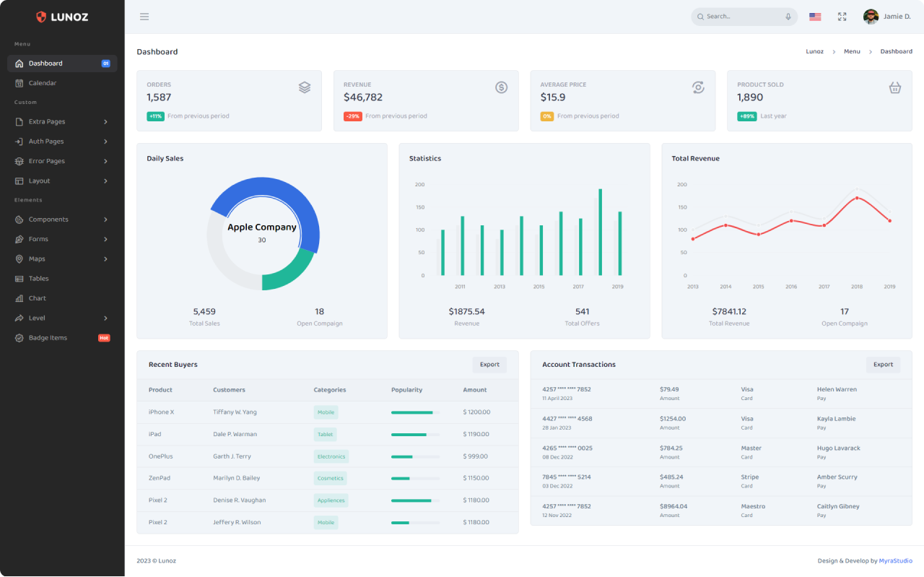
Task: Click the Lunoz shield logo
Action: coord(41,17)
